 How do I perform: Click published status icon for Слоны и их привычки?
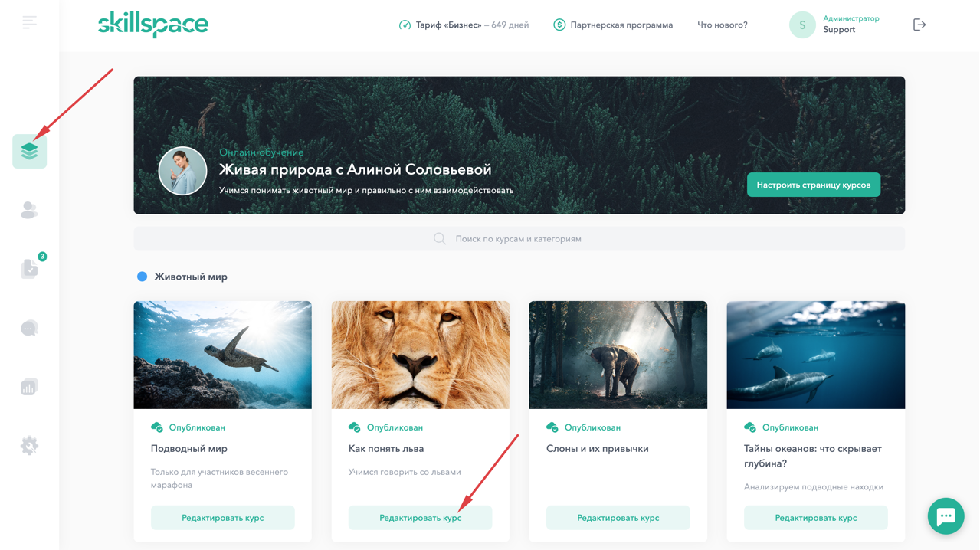[x=552, y=427]
